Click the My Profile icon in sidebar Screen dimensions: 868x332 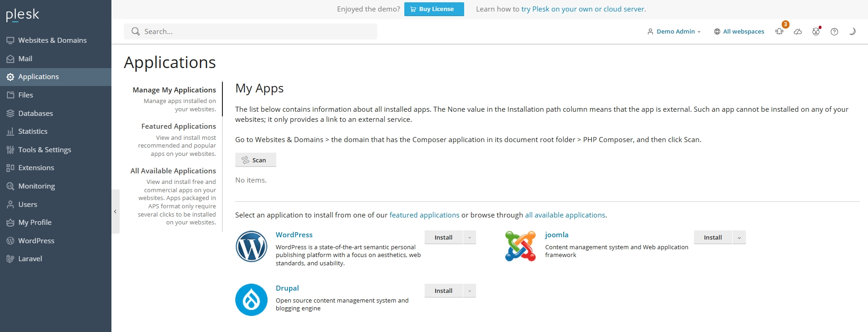point(10,223)
